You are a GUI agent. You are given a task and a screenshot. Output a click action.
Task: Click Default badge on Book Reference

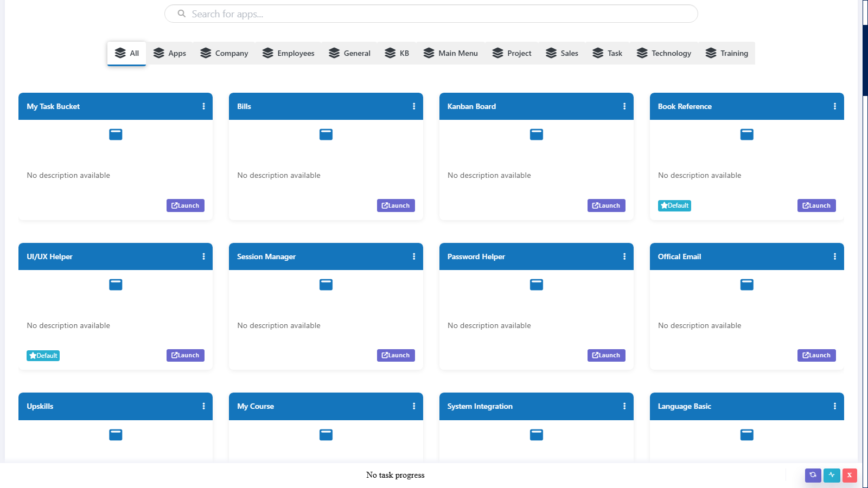[x=674, y=206]
